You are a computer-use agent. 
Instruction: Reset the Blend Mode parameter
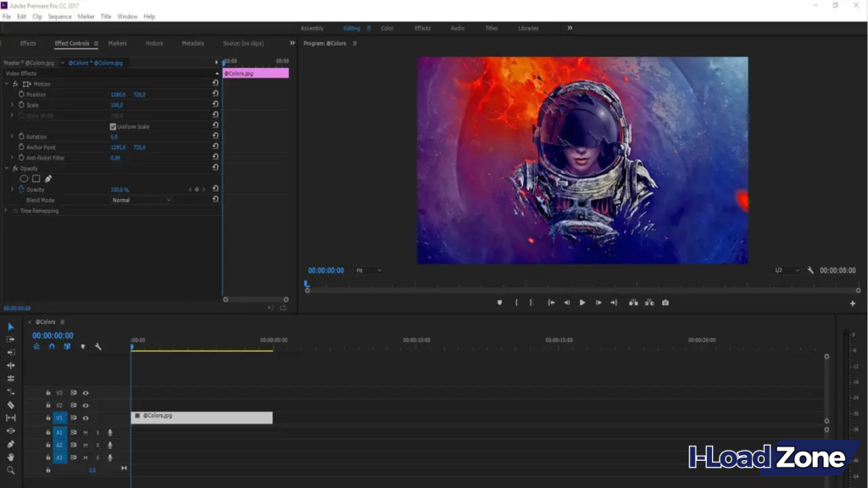click(215, 200)
